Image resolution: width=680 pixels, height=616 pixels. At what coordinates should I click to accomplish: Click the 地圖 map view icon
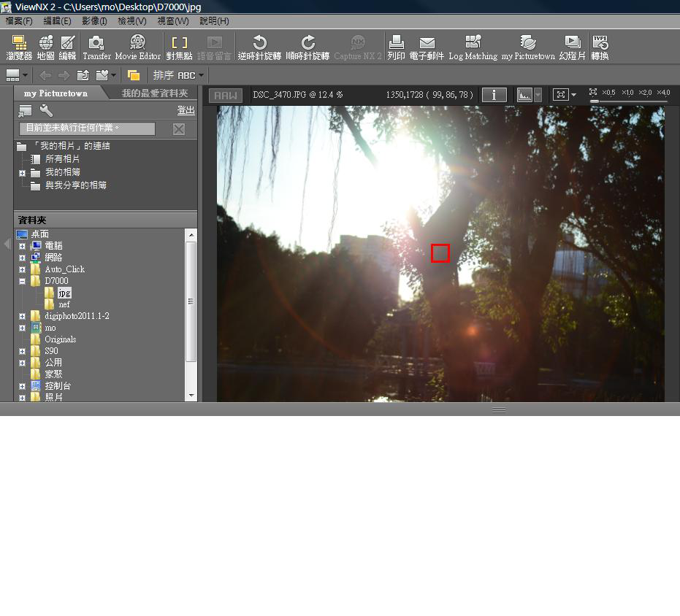tap(45, 47)
